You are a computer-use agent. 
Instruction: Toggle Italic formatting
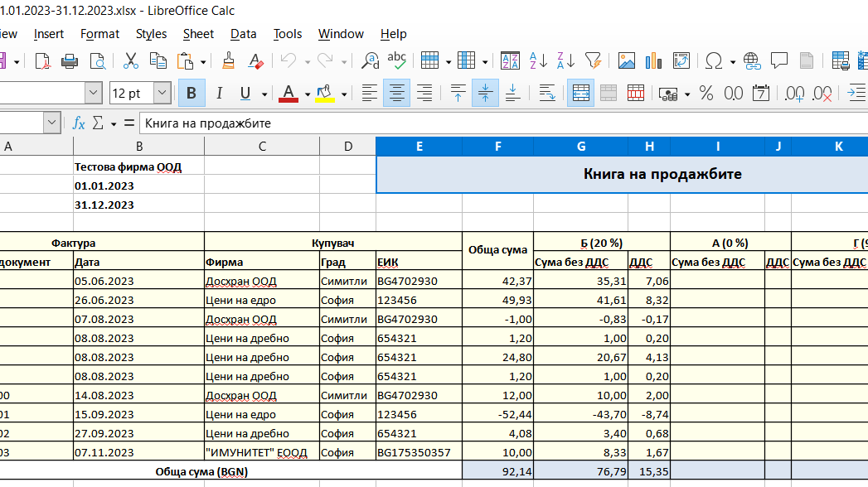(x=219, y=94)
